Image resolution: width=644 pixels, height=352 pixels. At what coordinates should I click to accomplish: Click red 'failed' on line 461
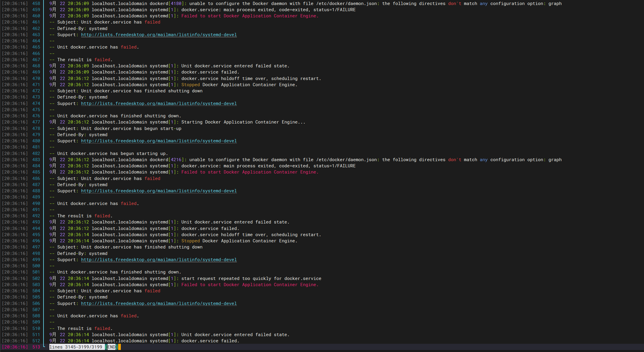[152, 22]
